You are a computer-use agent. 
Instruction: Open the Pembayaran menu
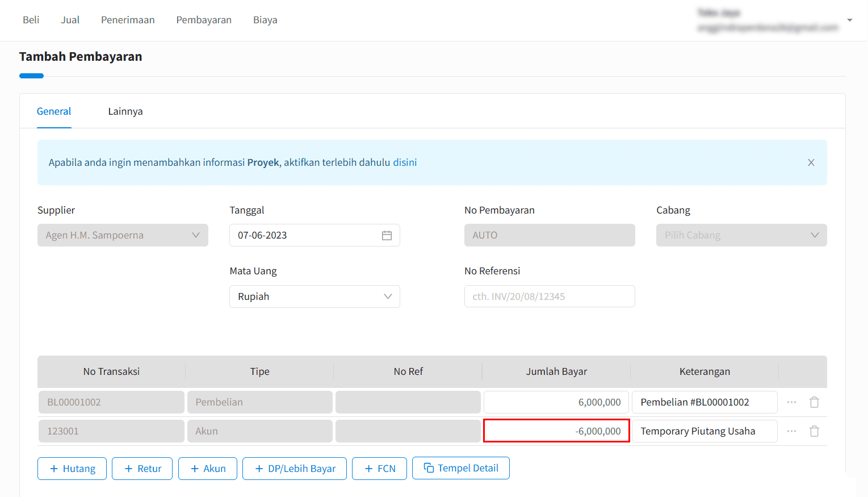(204, 20)
